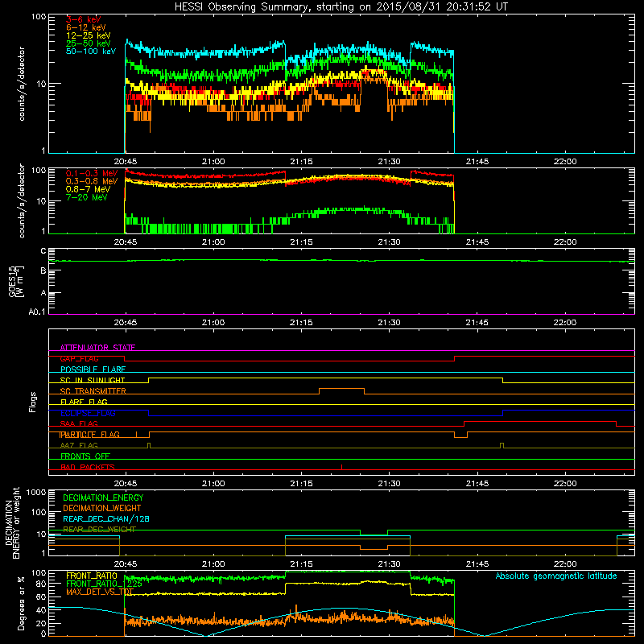Click the raised SC_TRANSMITTER step segment
Image resolution: width=644 pixels, height=644 pixels.
(341, 388)
